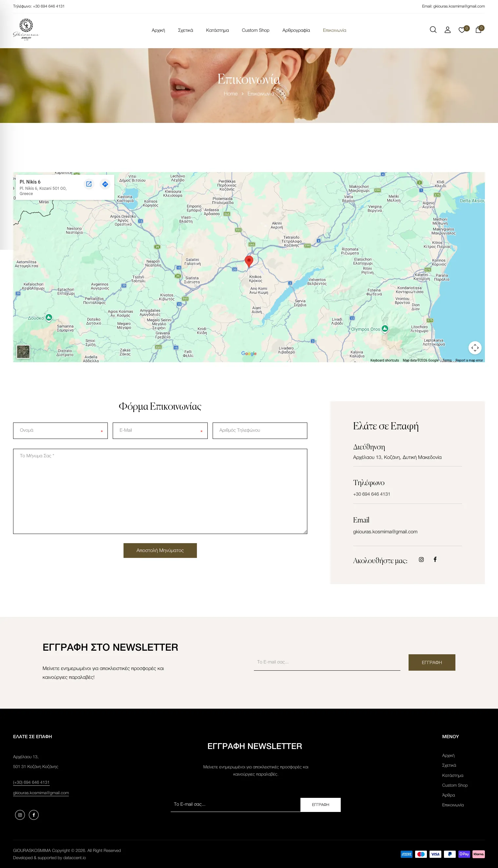Open Άρθρα in the footer menu
The image size is (498, 868).
pyautogui.click(x=449, y=795)
